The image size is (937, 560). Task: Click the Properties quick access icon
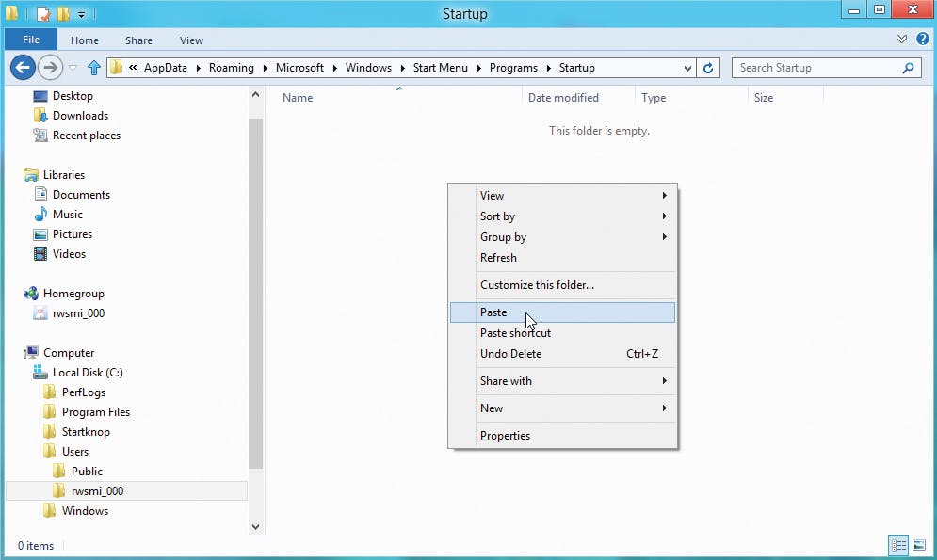[x=43, y=13]
